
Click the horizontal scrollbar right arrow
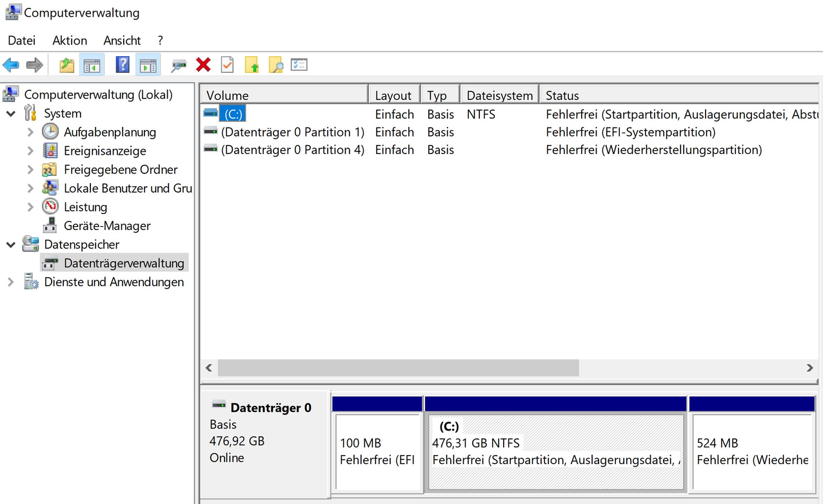click(x=809, y=368)
